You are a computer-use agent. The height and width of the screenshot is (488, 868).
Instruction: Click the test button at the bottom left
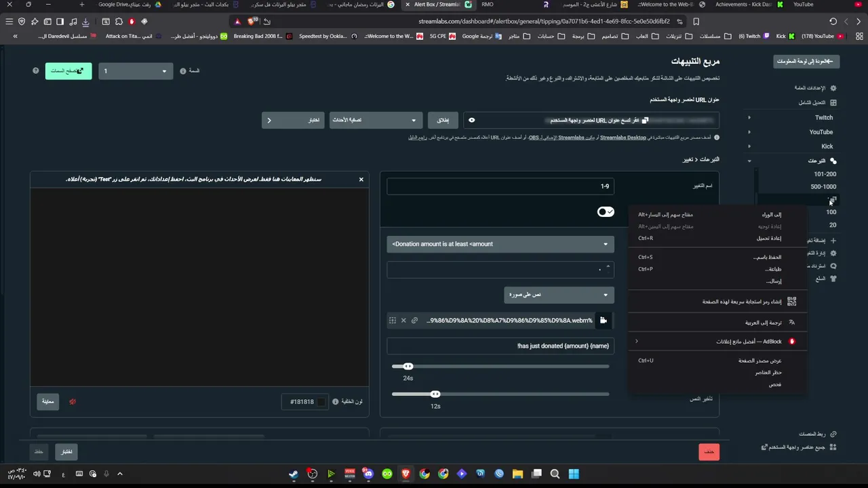pyautogui.click(x=66, y=451)
